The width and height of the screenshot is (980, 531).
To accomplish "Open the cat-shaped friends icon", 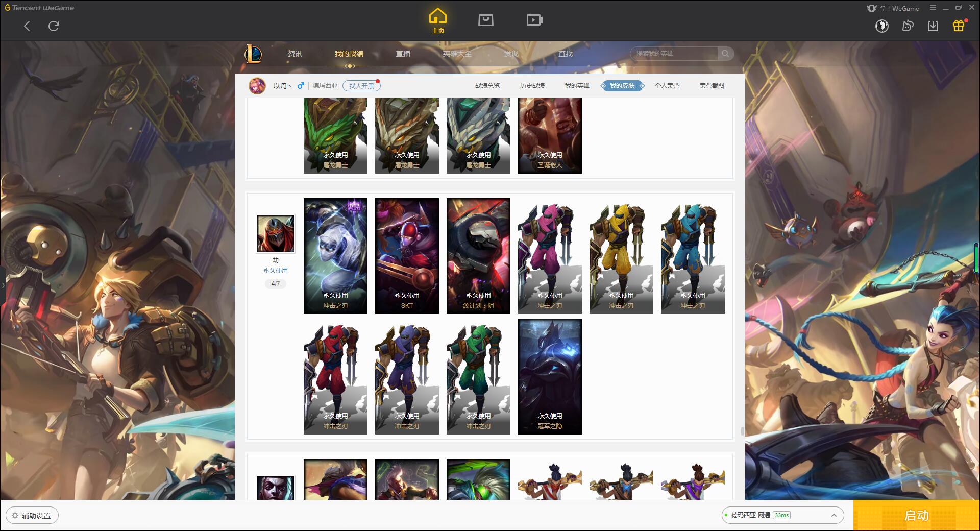I will (x=908, y=26).
